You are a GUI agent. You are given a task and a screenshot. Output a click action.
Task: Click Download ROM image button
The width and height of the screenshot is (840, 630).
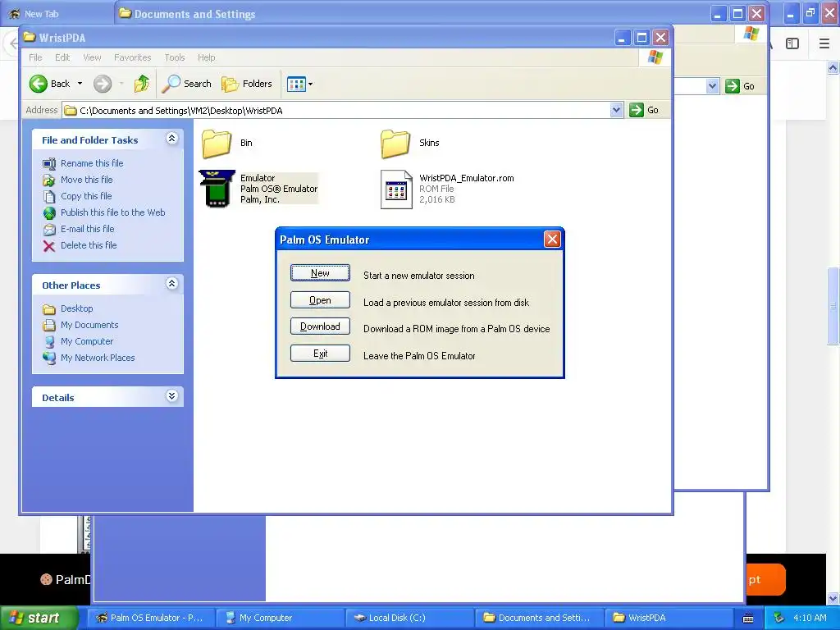tap(320, 326)
